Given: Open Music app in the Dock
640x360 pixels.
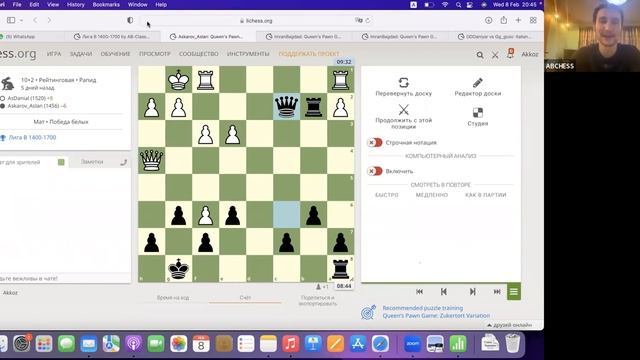Looking at the screenshot, I should 290,344.
